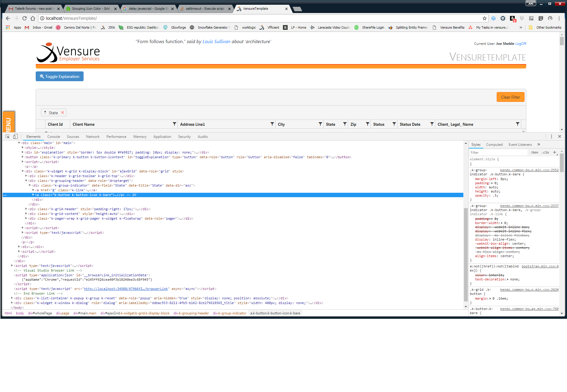567x392 pixels.
Task: Expand the k-grid-header div node
Action: pos(26,209)
